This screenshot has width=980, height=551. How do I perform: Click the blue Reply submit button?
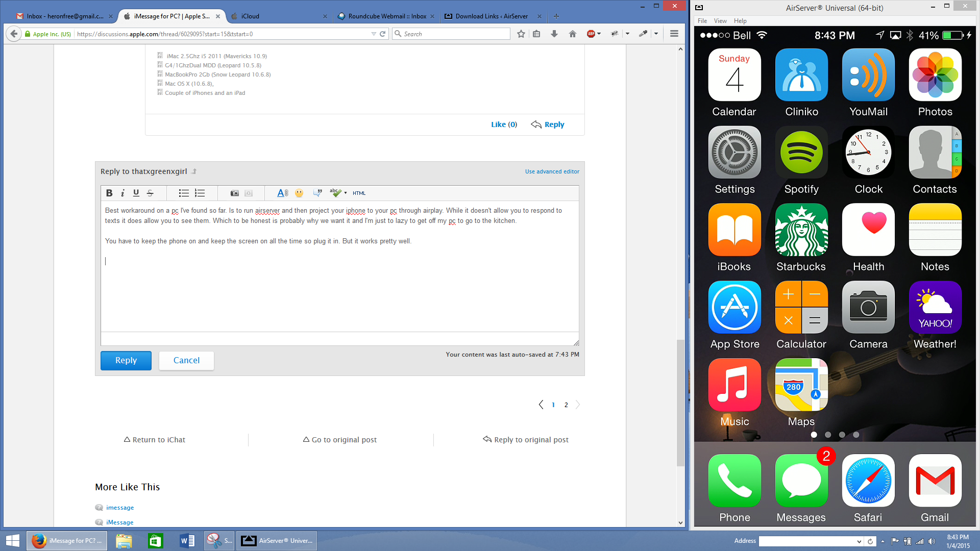[x=126, y=360]
